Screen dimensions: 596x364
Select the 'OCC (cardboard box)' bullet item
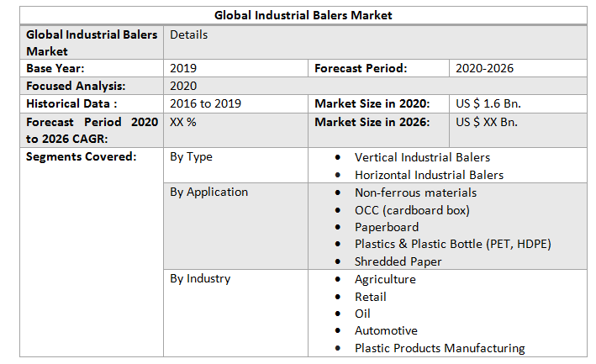tap(412, 209)
